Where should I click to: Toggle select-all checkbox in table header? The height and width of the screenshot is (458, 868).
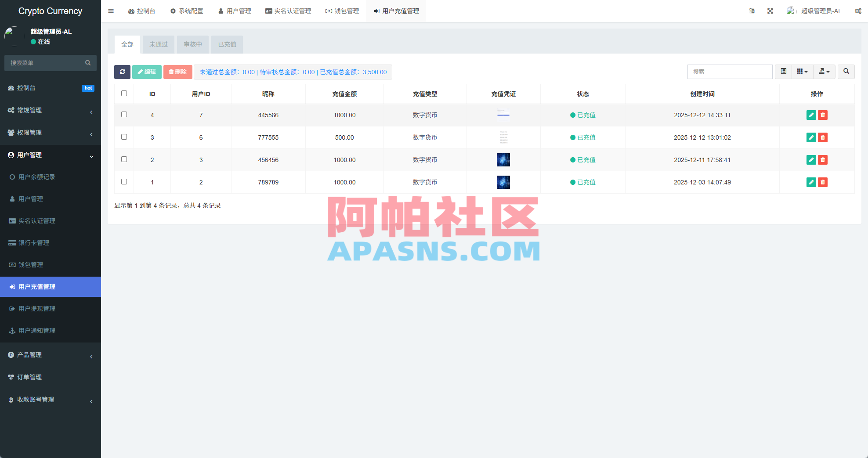(124, 94)
